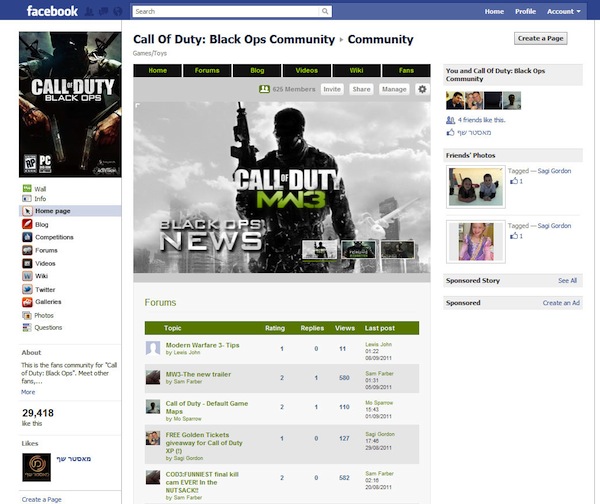Click Mo Sparrow avatar in forum list
This screenshot has width=600, height=504.
point(153,407)
